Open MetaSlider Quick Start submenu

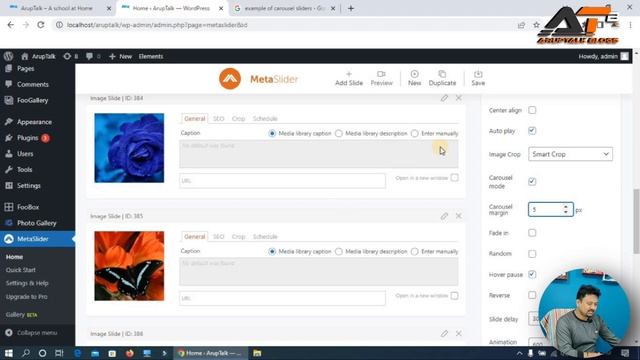[20, 270]
